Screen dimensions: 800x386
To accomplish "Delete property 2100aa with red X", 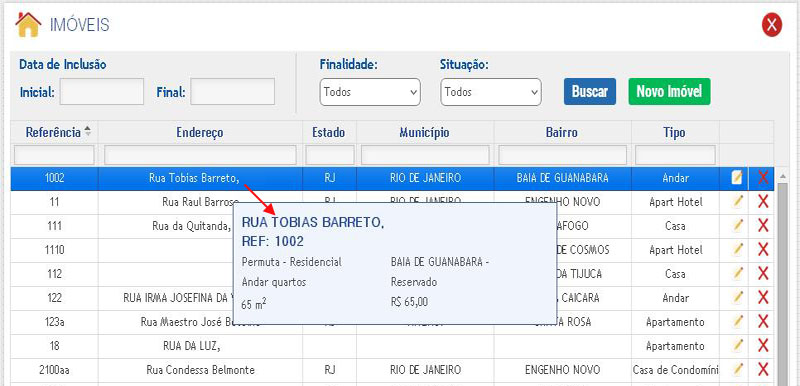I will pos(763,370).
